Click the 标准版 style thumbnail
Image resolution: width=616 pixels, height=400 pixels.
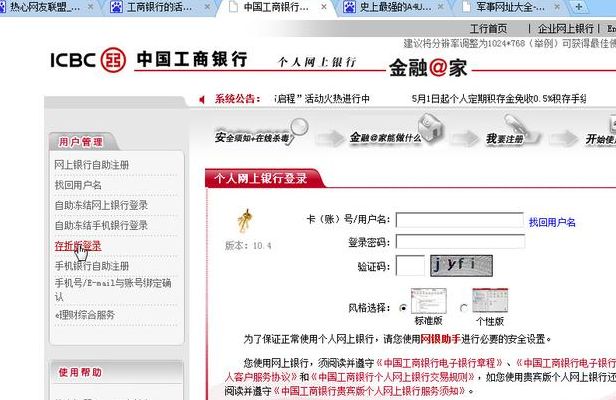(x=429, y=301)
